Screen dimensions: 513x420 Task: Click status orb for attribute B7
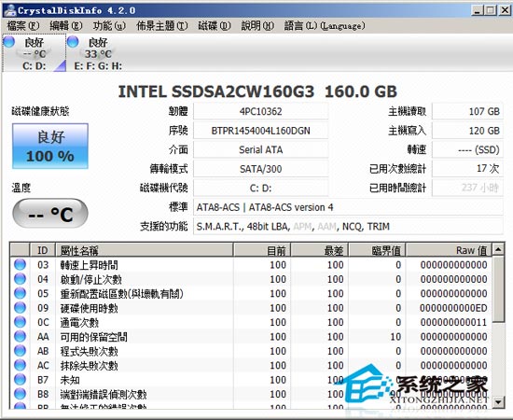pyautogui.click(x=20, y=380)
